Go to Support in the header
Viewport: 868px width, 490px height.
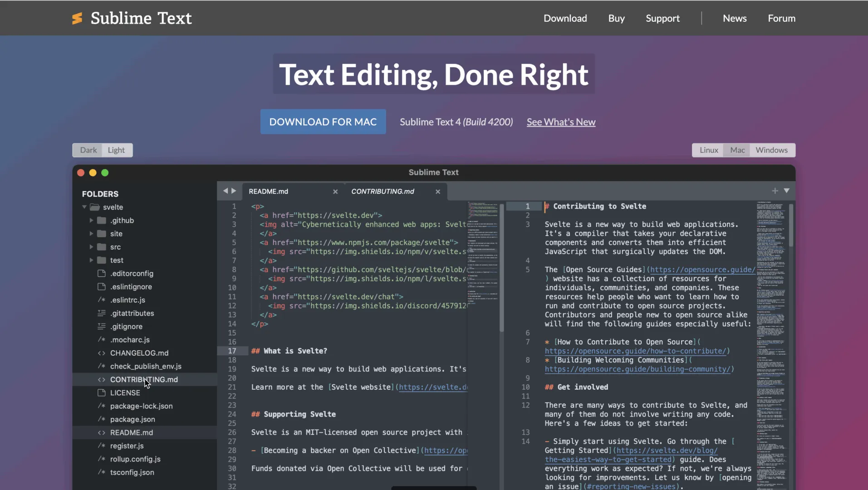click(x=662, y=18)
